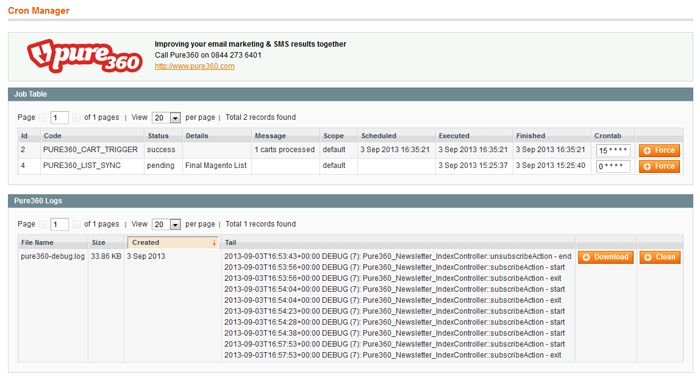Go to next page in Pure360 Logs
Image resolution: width=700 pixels, height=381 pixels.
(76, 224)
